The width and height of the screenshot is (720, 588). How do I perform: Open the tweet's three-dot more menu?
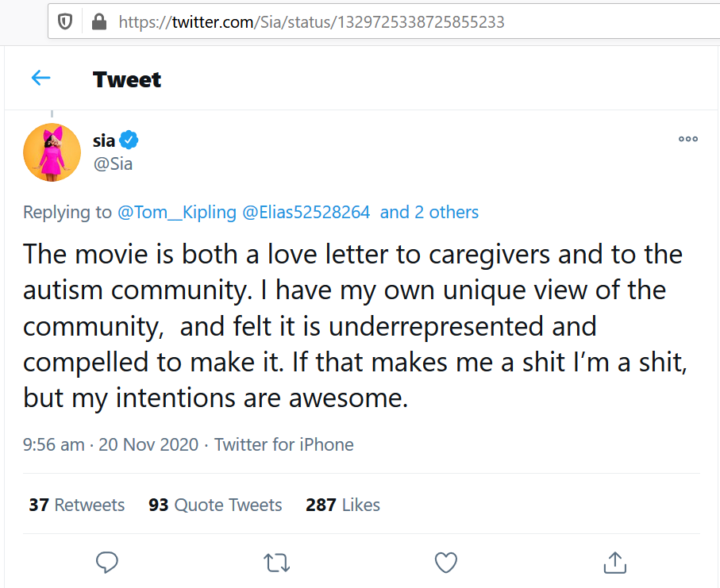pos(687,139)
